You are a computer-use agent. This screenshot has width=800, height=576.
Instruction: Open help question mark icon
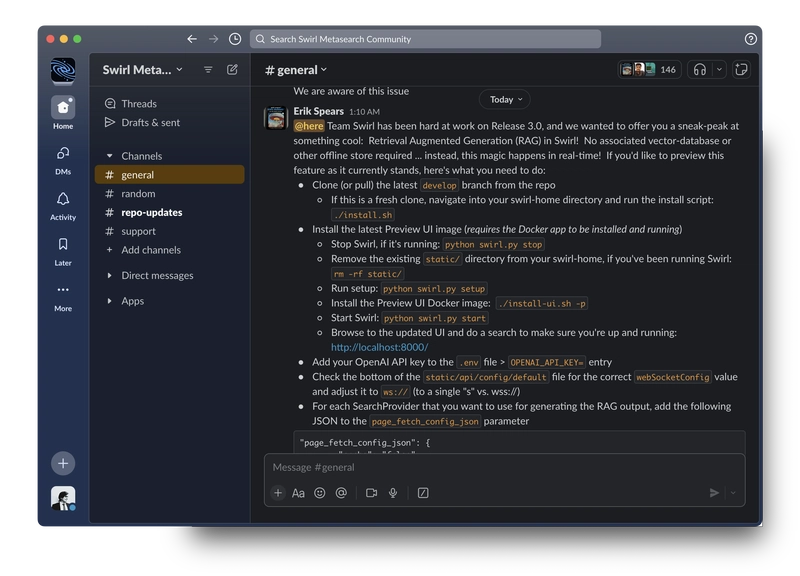pyautogui.click(x=750, y=39)
